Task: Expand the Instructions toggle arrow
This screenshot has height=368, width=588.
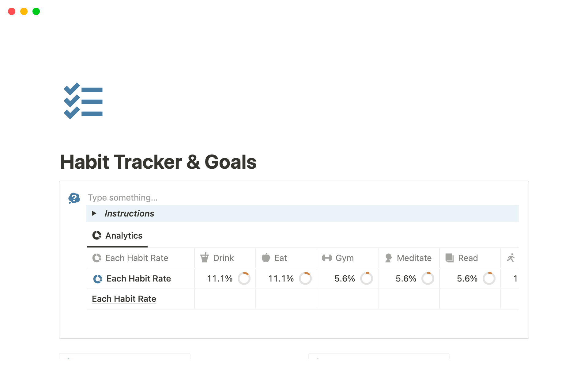Action: [94, 213]
